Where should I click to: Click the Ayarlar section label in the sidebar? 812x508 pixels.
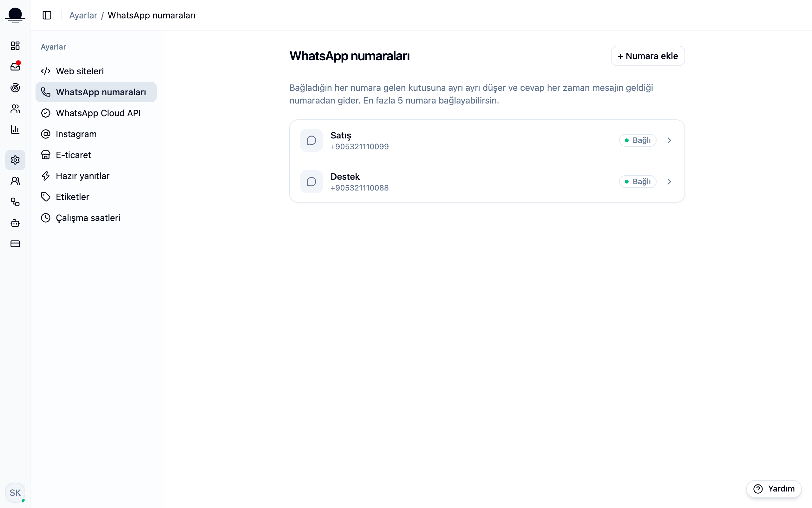coord(53,47)
